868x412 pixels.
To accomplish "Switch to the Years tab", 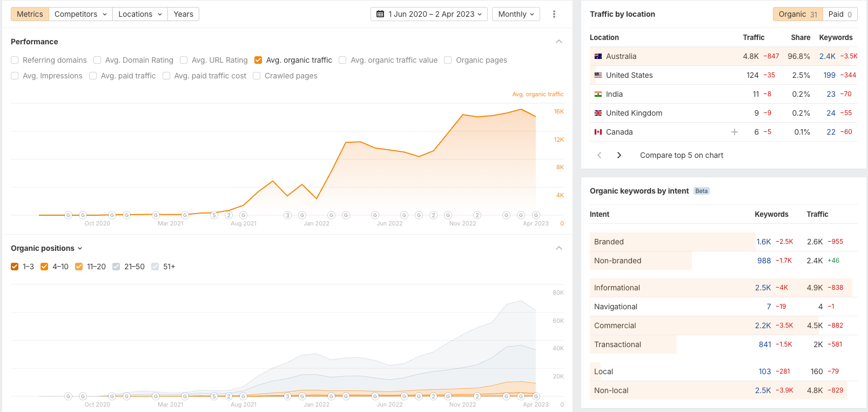I will [x=183, y=14].
